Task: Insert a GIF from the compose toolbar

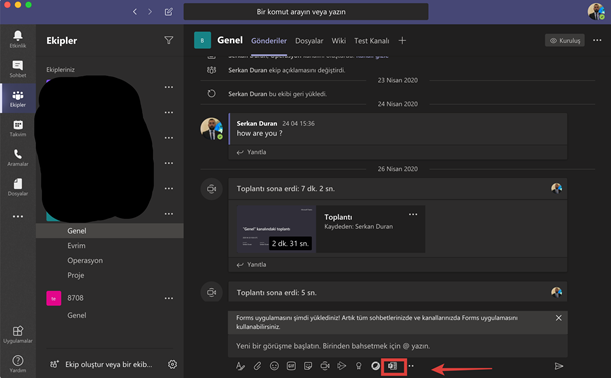Action: tap(291, 366)
